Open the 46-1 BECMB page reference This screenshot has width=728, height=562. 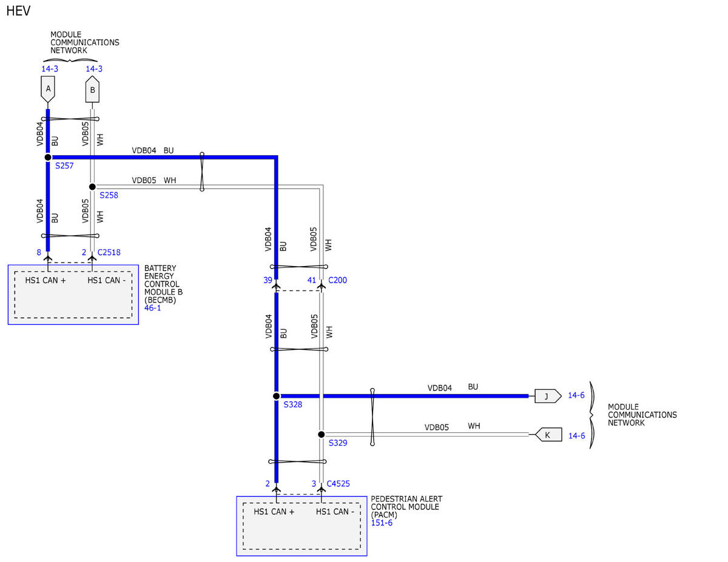click(x=152, y=308)
